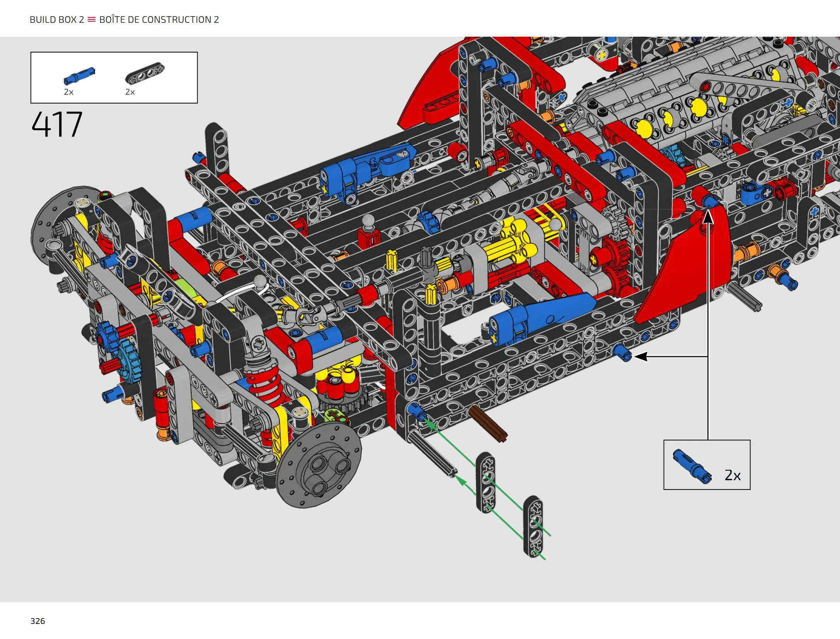Click the rear left brake disc
Image resolution: width=840 pixels, height=639 pixels.
click(52, 226)
